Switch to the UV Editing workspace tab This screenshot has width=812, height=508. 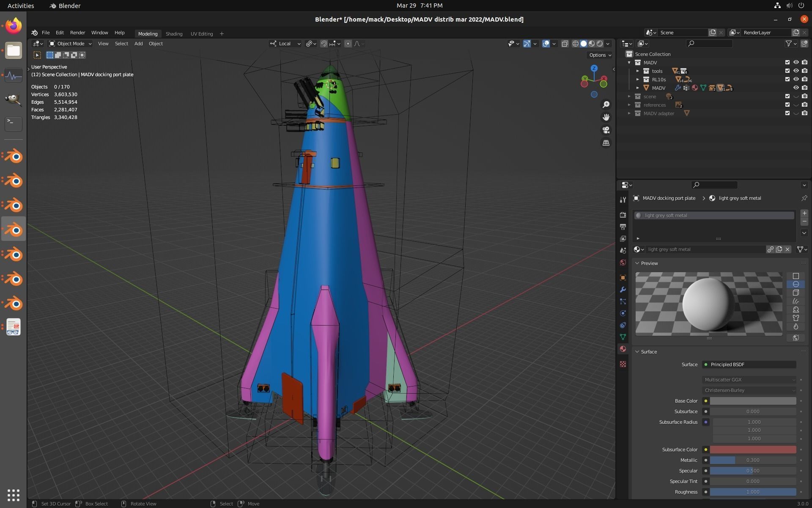click(202, 34)
